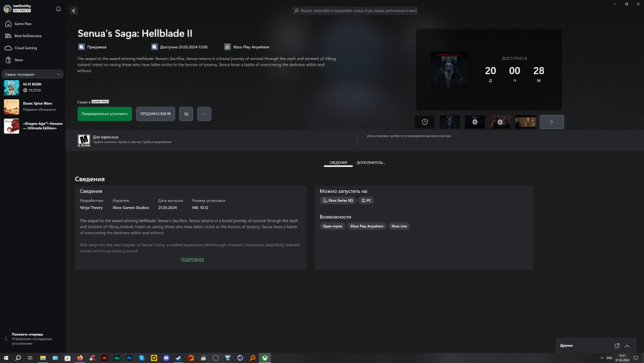Expand the Friends panel chevron

tap(627, 346)
